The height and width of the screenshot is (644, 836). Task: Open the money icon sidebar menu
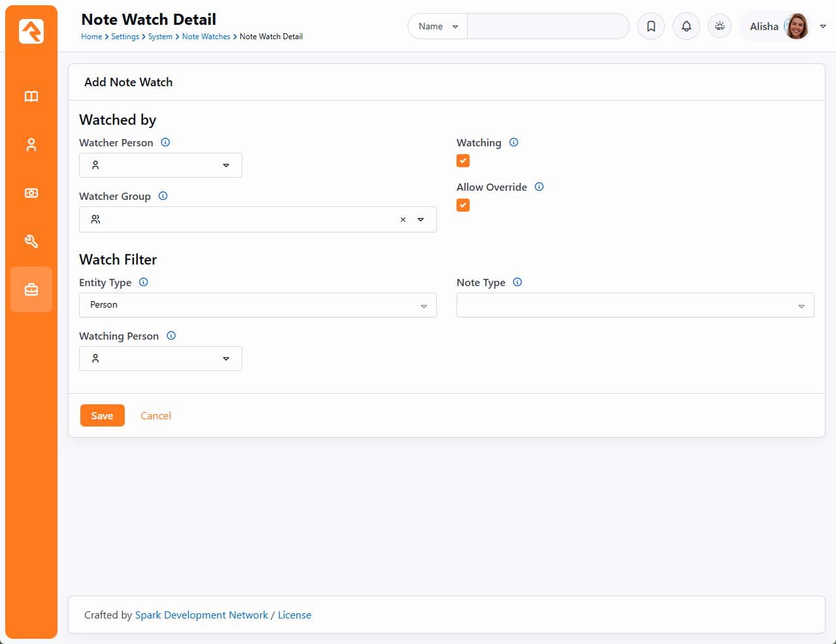(x=31, y=193)
